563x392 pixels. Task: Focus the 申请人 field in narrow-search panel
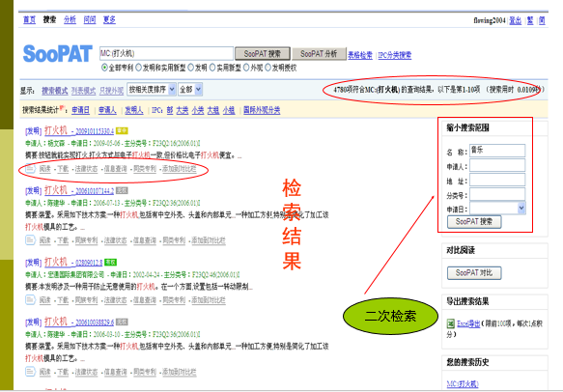[x=497, y=165]
